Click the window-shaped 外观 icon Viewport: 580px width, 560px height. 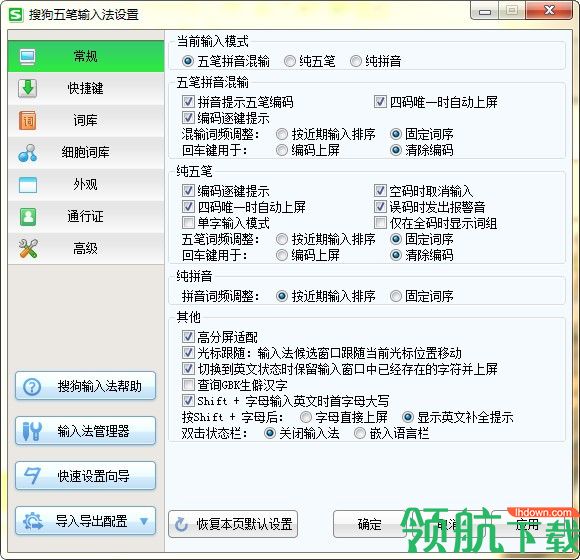(28, 185)
